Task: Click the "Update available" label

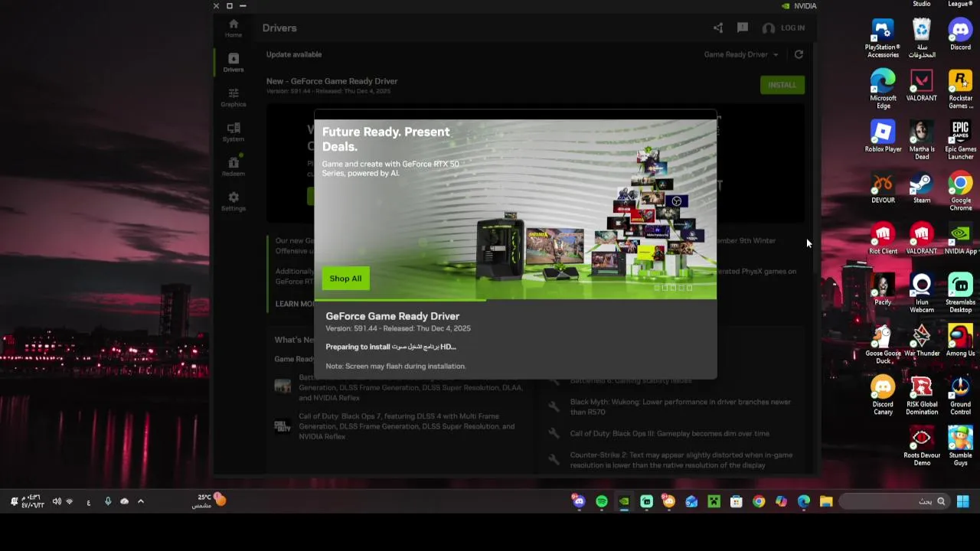Action: click(x=294, y=54)
